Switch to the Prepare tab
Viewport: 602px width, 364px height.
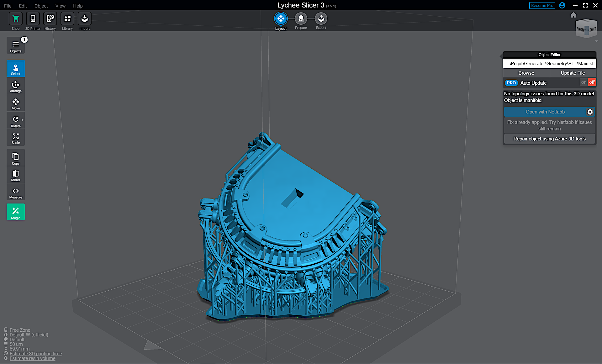[x=301, y=19]
